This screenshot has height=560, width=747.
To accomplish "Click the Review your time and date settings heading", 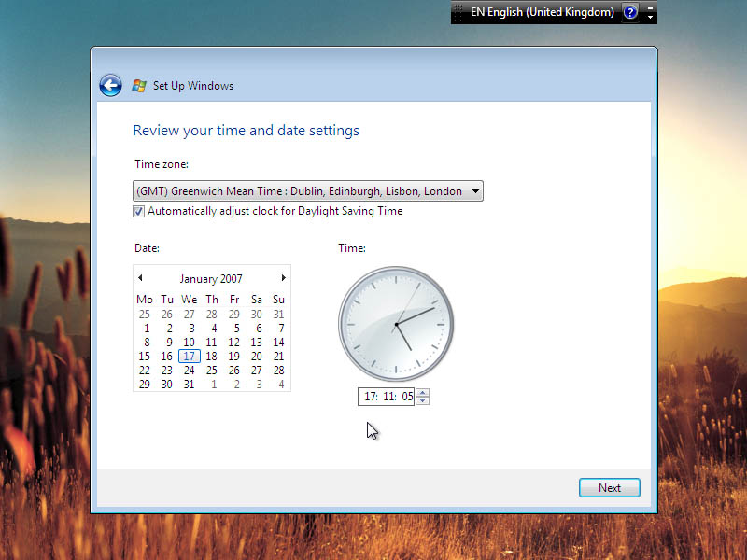I will click(x=246, y=131).
